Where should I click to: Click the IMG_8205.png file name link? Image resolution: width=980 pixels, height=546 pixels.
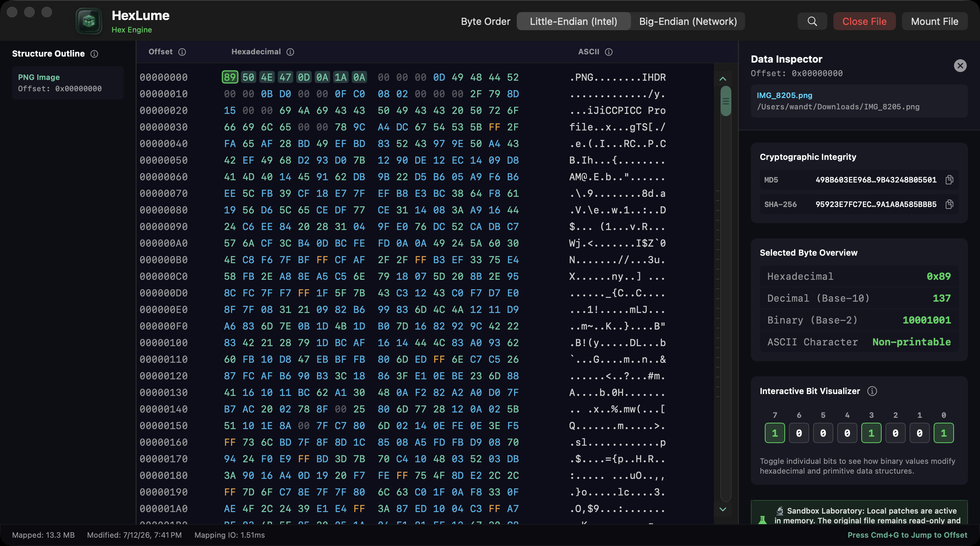(x=784, y=95)
